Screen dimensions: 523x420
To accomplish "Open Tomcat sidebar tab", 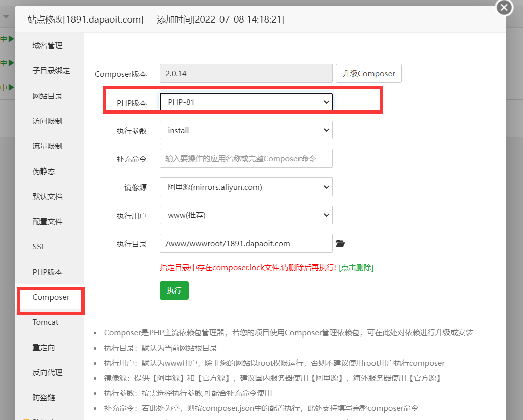I will 45,322.
